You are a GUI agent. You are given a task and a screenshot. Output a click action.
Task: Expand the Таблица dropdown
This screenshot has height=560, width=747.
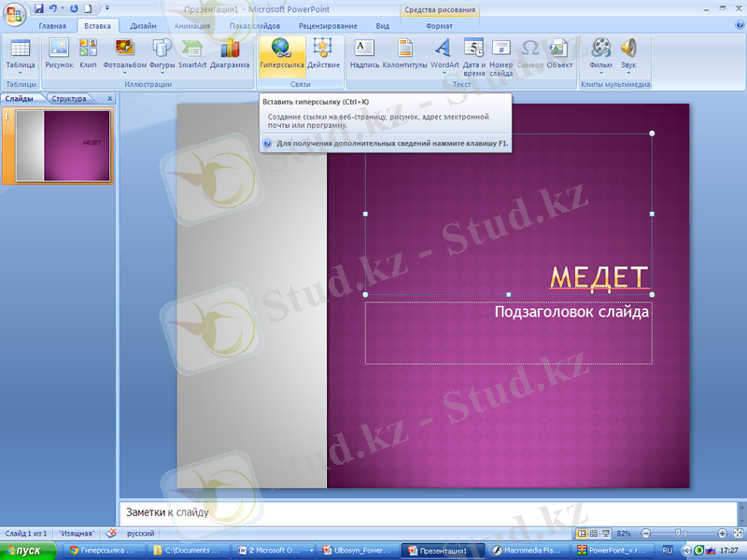pos(20,74)
